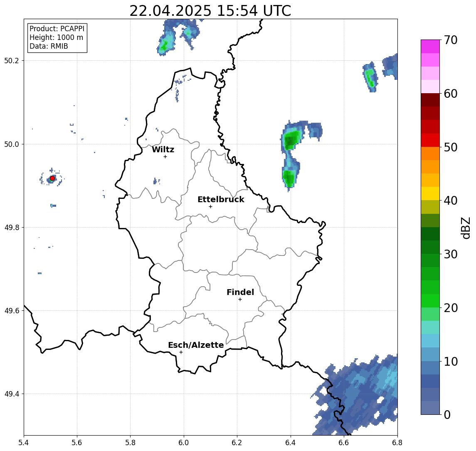Click the longitude label 5.4
This screenshot has height=451, width=476.
pyautogui.click(x=24, y=443)
